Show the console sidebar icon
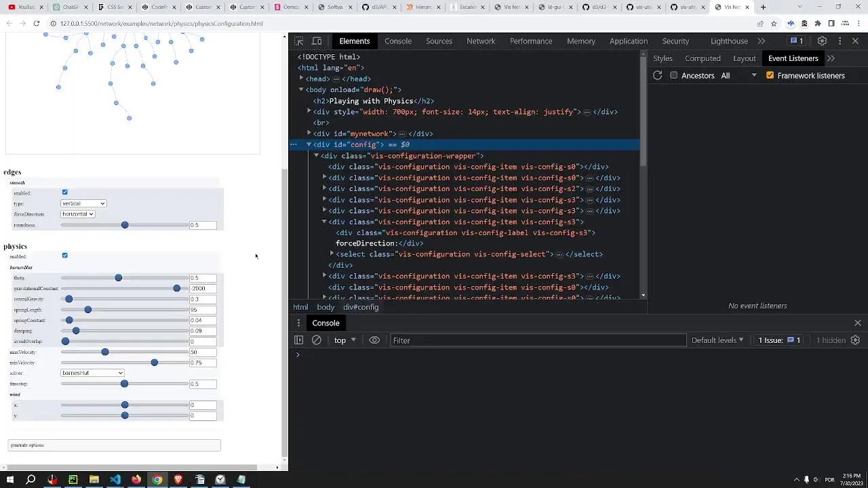The height and width of the screenshot is (488, 868). point(298,340)
